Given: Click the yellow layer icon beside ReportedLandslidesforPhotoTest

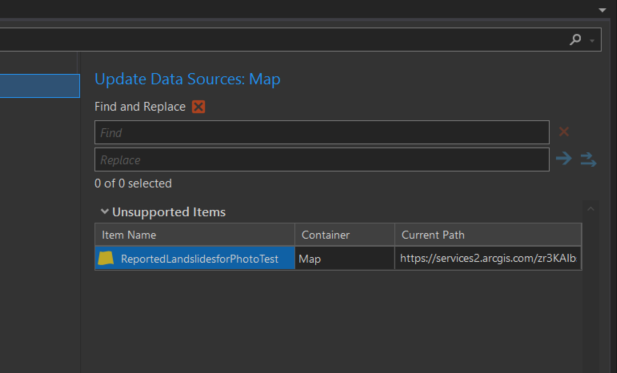Looking at the screenshot, I should pos(106,259).
